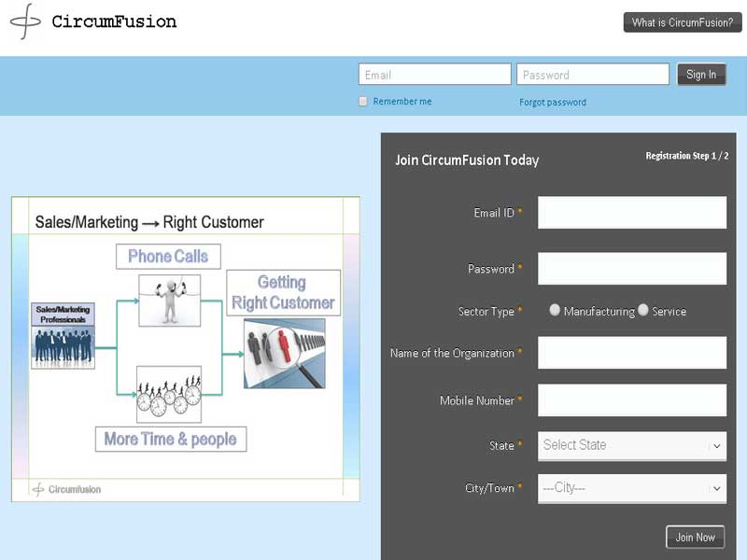Click the CircumFusion brand name text
This screenshot has height=560, width=747.
(114, 21)
